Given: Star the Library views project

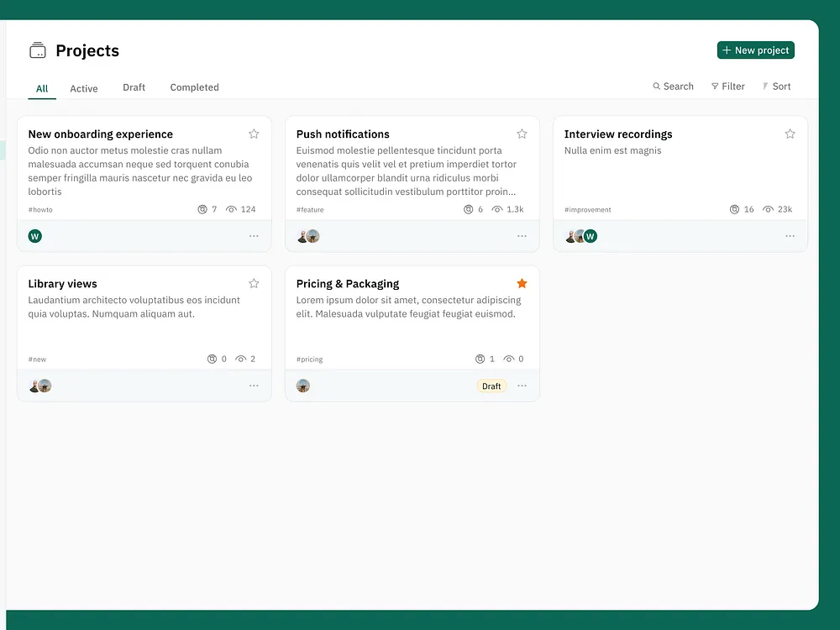Looking at the screenshot, I should point(254,283).
